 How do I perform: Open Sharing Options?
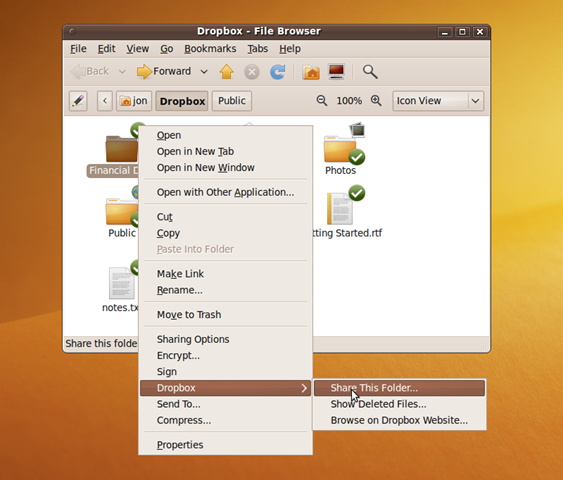[x=225, y=339]
